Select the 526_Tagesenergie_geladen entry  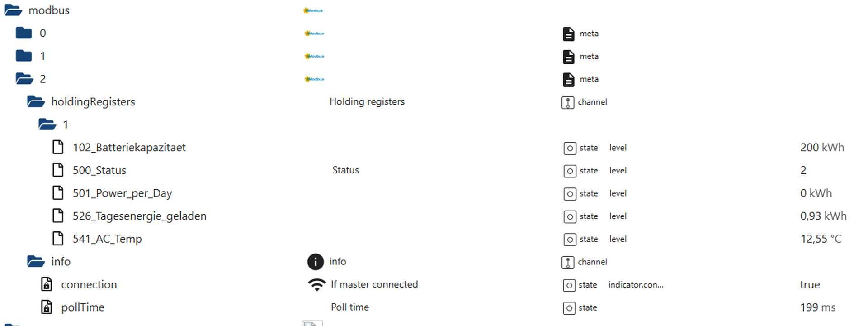[x=139, y=216]
